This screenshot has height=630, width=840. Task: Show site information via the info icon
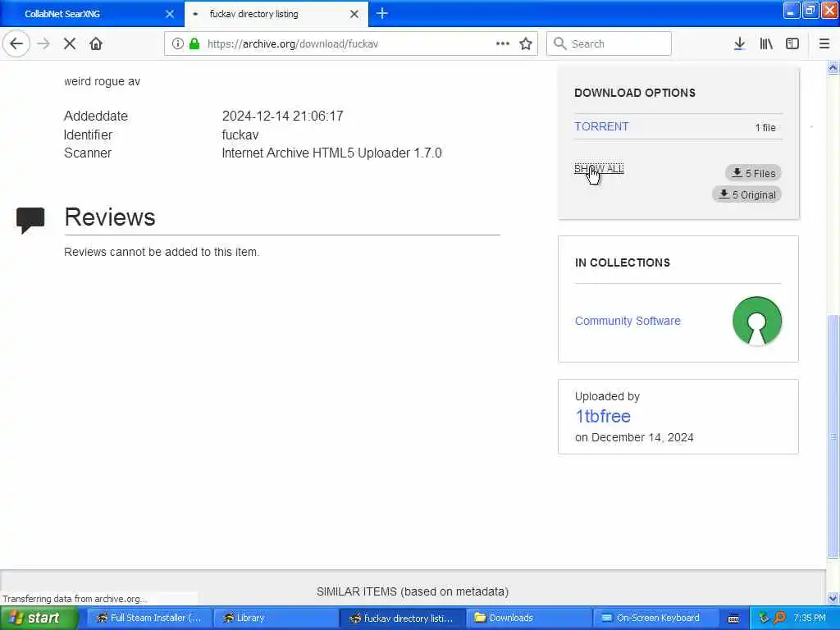(177, 44)
